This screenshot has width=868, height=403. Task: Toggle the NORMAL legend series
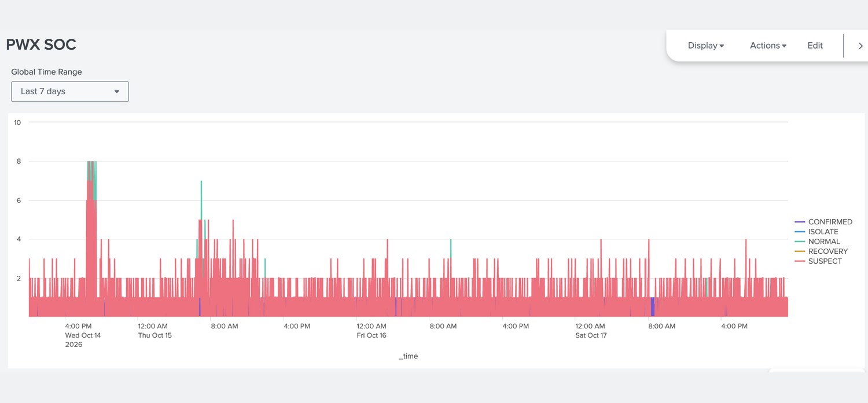coord(818,242)
